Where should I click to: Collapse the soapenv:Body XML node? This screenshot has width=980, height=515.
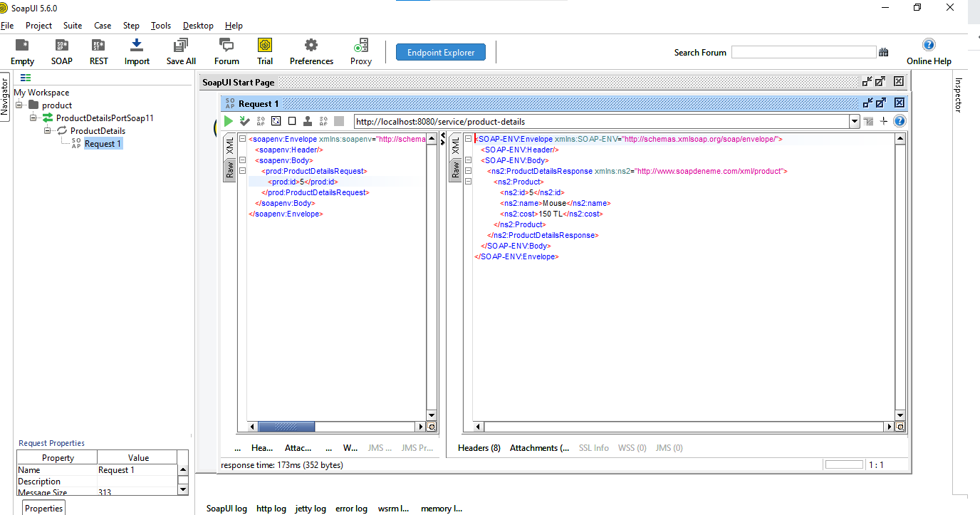242,160
